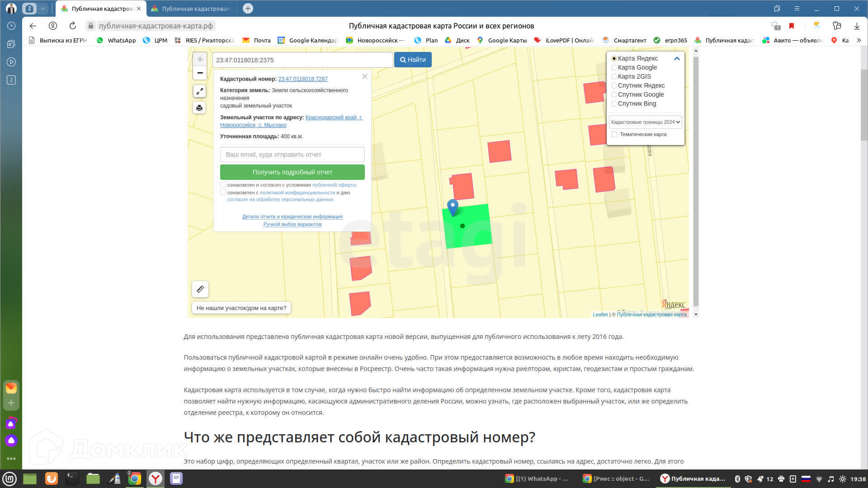Check the public offer agreement checkbox
The image size is (868, 488).
coord(223,185)
